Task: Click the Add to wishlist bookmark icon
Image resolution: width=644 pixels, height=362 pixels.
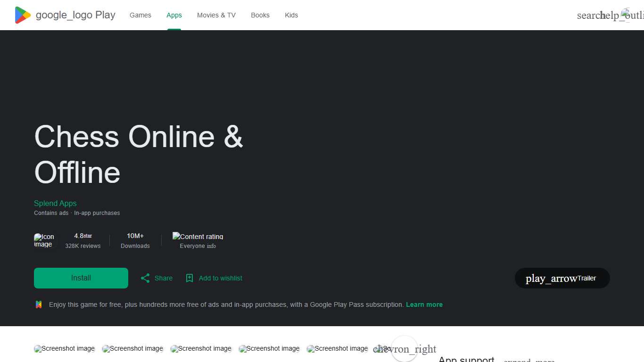Action: tap(190, 278)
